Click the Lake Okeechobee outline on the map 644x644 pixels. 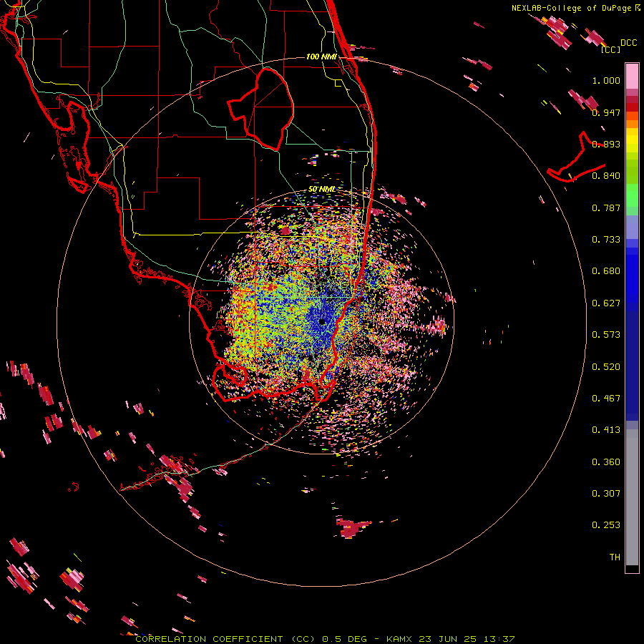point(260,109)
